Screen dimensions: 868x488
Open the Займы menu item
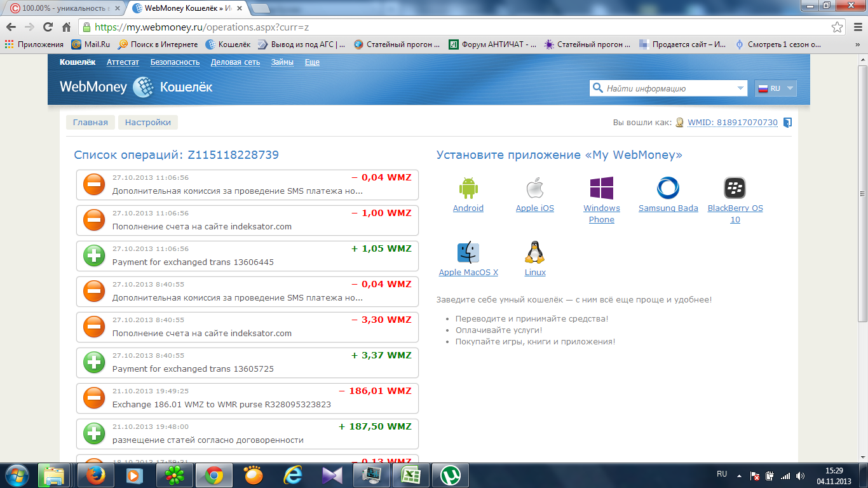pos(282,62)
